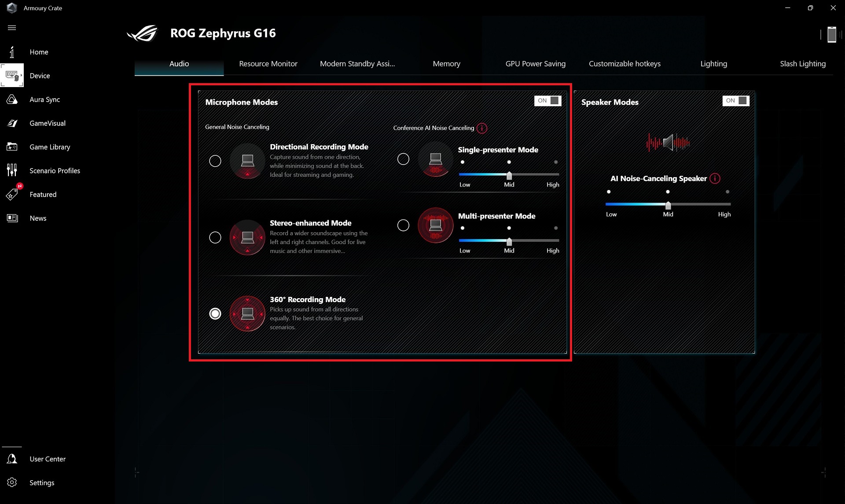The image size is (845, 504).
Task: Switch to the GPU Power Saving tab
Action: point(535,64)
